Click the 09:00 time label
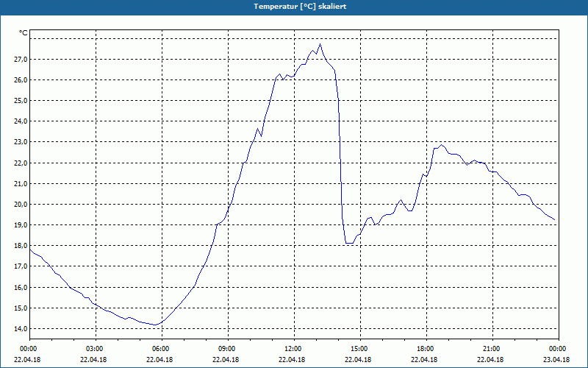Image resolution: width=588 pixels, height=368 pixels. point(228,349)
